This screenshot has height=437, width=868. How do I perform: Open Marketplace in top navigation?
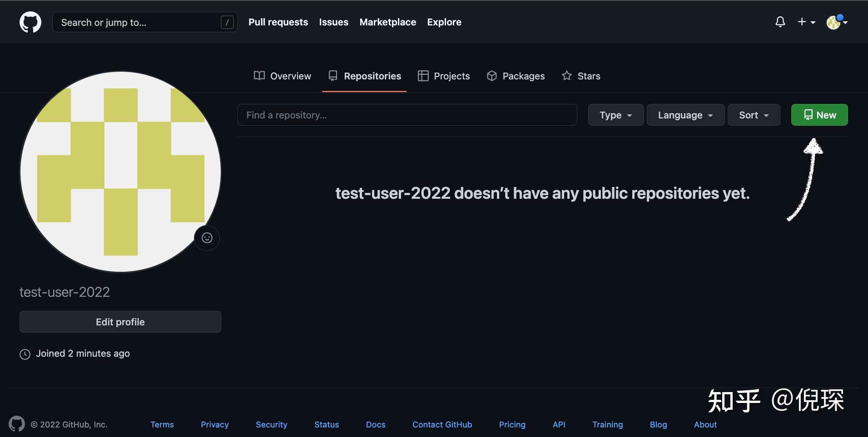[x=387, y=22]
